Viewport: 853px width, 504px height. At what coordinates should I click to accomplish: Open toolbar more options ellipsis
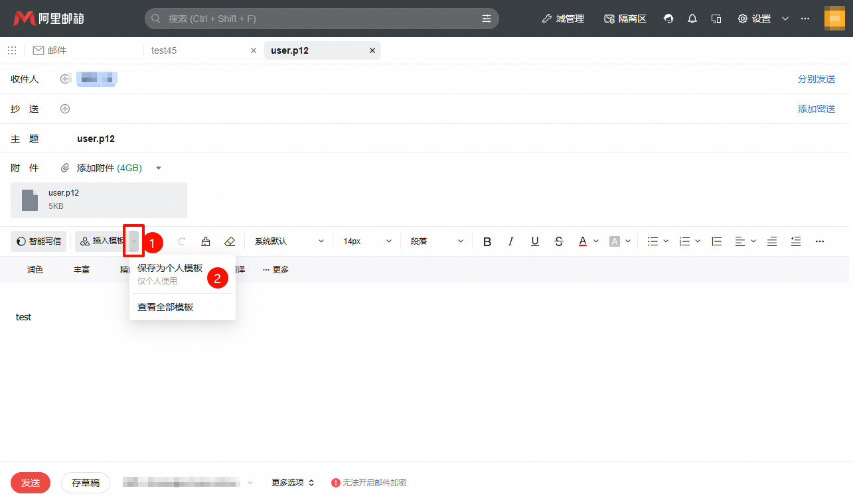tap(820, 241)
